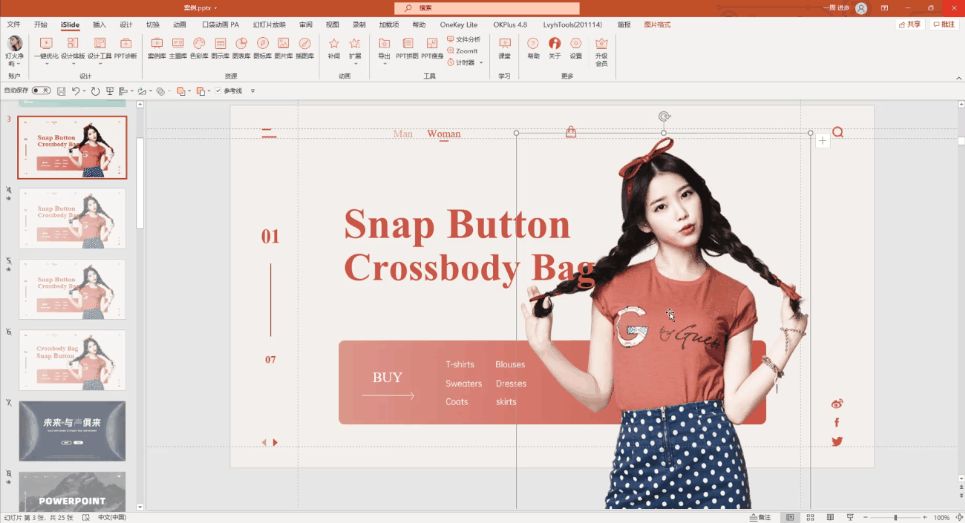Image resolution: width=965 pixels, height=523 pixels.
Task: Switch to the 图片格式 tab
Action: tap(657, 25)
